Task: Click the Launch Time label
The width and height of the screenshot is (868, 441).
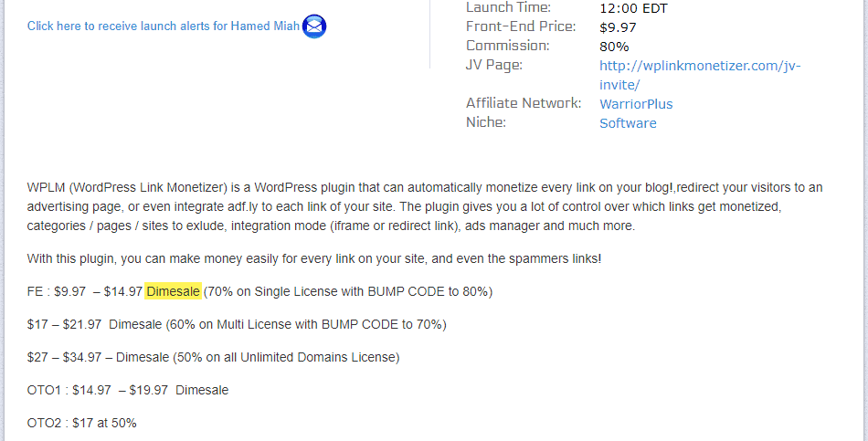Action: point(508,7)
